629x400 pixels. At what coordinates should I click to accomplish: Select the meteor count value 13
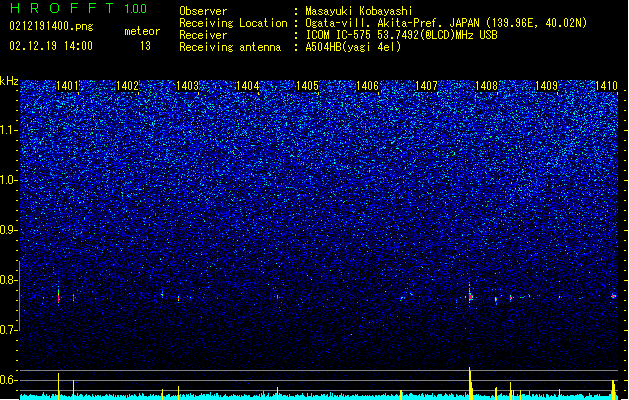tap(145, 46)
